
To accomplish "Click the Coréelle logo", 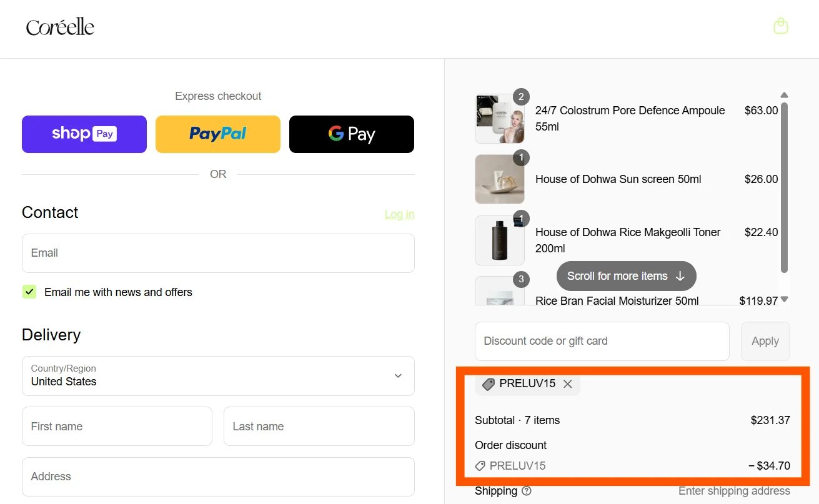I will 60,27.
